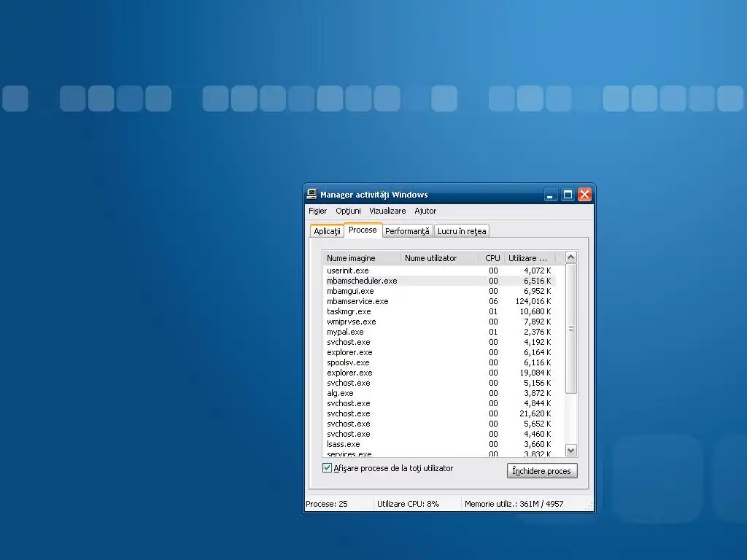Sort by Utilizare memory column header
This screenshot has height=560, width=747.
[530, 257]
